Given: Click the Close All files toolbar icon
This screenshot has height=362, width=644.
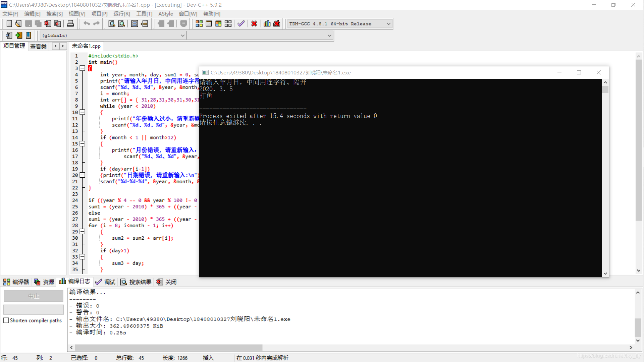Looking at the screenshot, I should click(57, 23).
